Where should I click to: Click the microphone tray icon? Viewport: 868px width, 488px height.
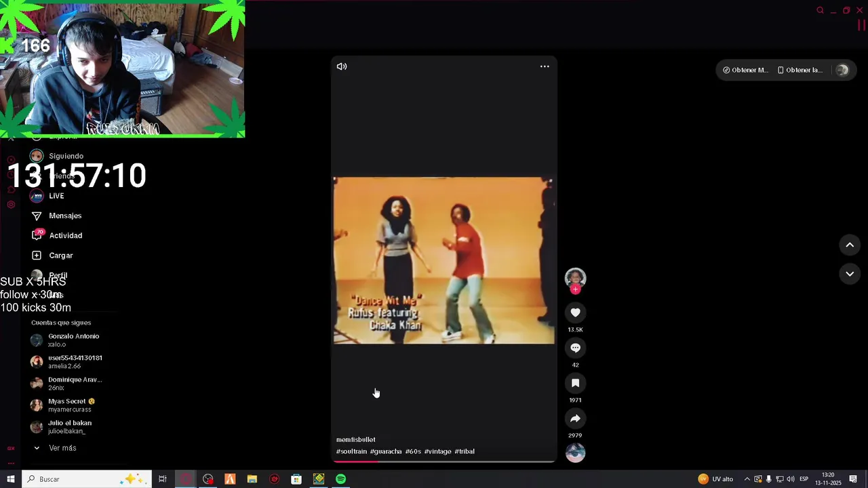click(x=768, y=479)
